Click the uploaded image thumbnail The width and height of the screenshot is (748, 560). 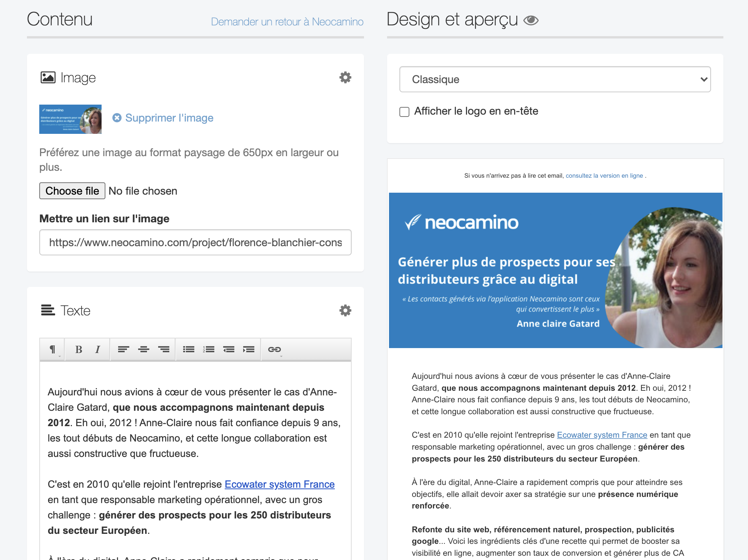pos(70,119)
